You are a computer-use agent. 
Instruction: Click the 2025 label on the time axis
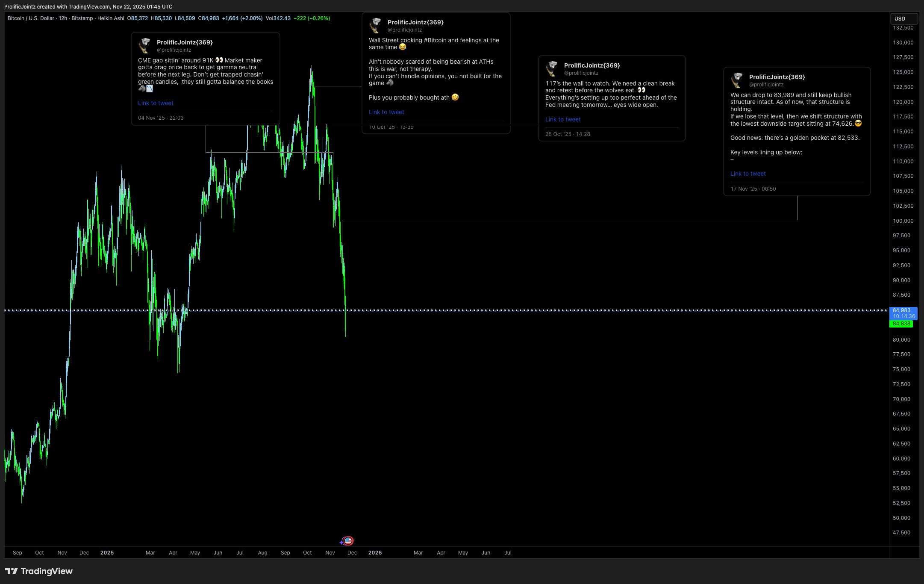(107, 553)
